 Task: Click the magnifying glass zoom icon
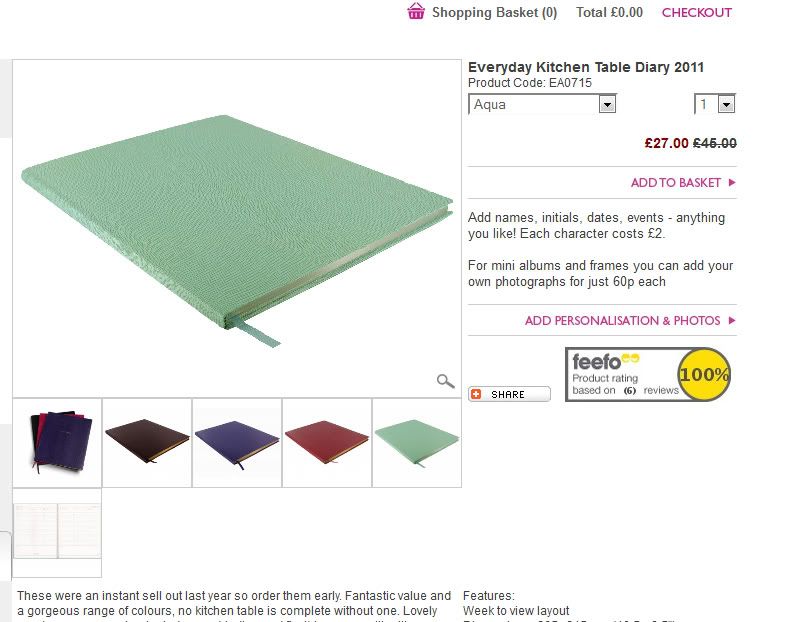click(x=446, y=381)
